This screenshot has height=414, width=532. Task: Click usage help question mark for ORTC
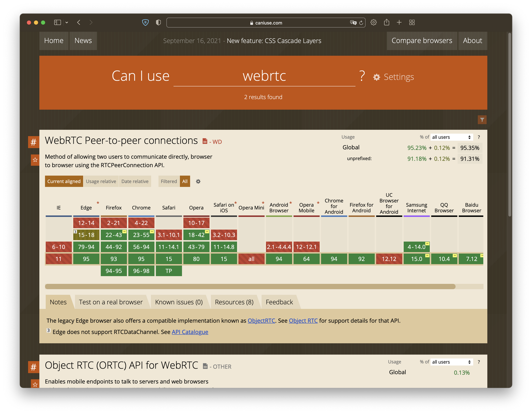point(479,362)
